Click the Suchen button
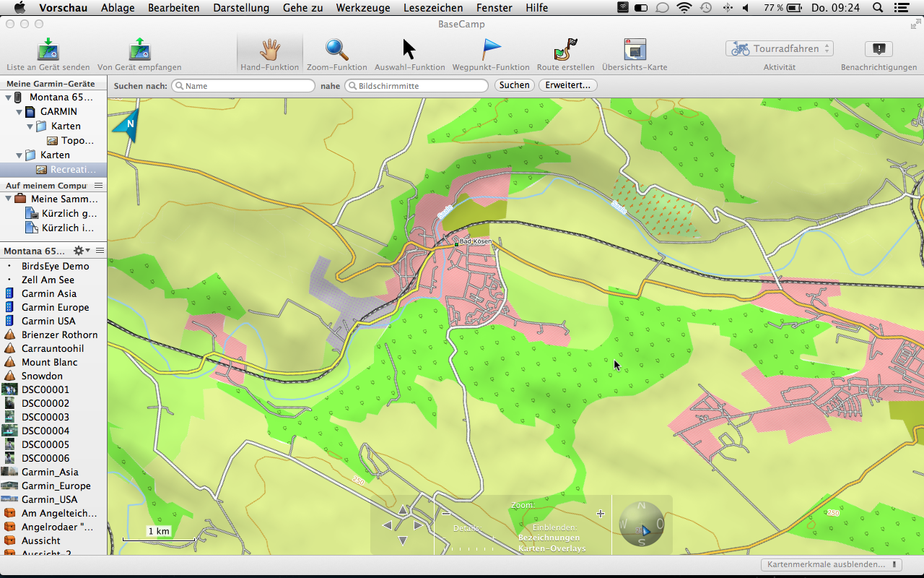Viewport: 924px width, 578px height. coord(514,85)
